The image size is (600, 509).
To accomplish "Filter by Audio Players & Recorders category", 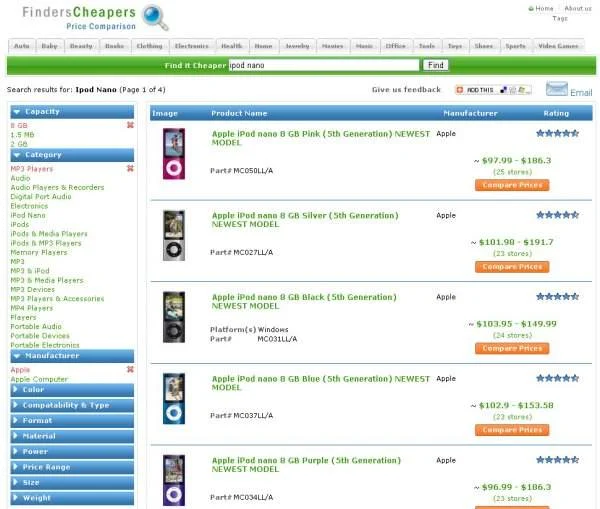I will [57, 187].
